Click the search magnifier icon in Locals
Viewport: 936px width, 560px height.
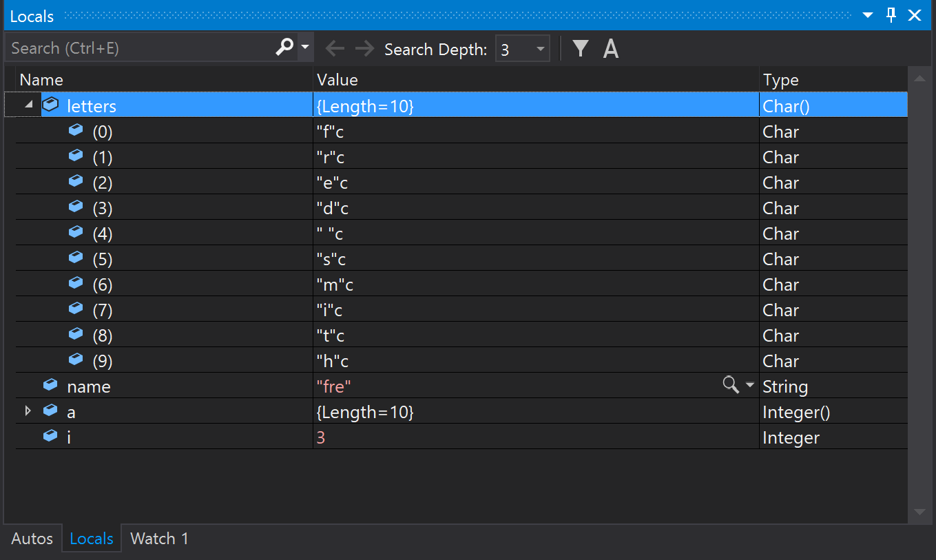point(284,47)
